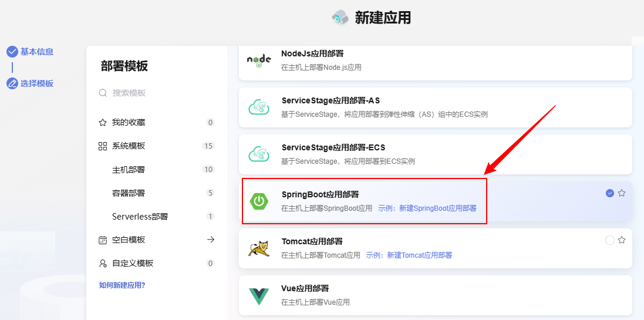Screen dimensions: 644x320
Task: Open the 示例:新建Tomcat应用部署 link
Action: coord(409,255)
